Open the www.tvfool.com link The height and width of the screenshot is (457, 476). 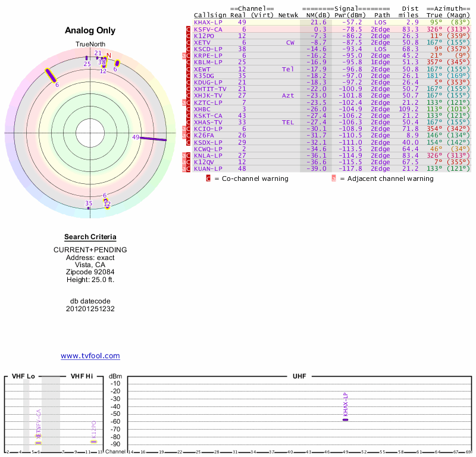coord(90,356)
